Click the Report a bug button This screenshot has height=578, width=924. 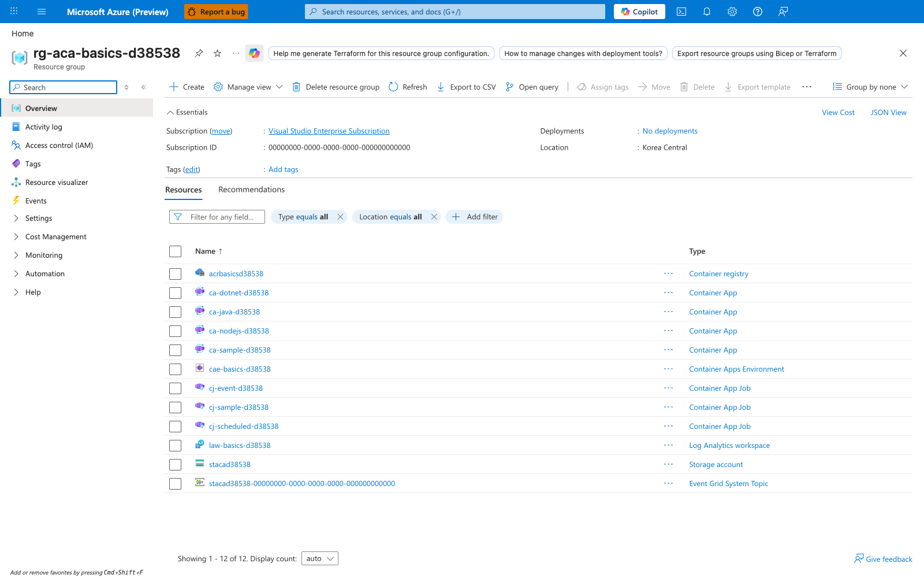tap(216, 12)
